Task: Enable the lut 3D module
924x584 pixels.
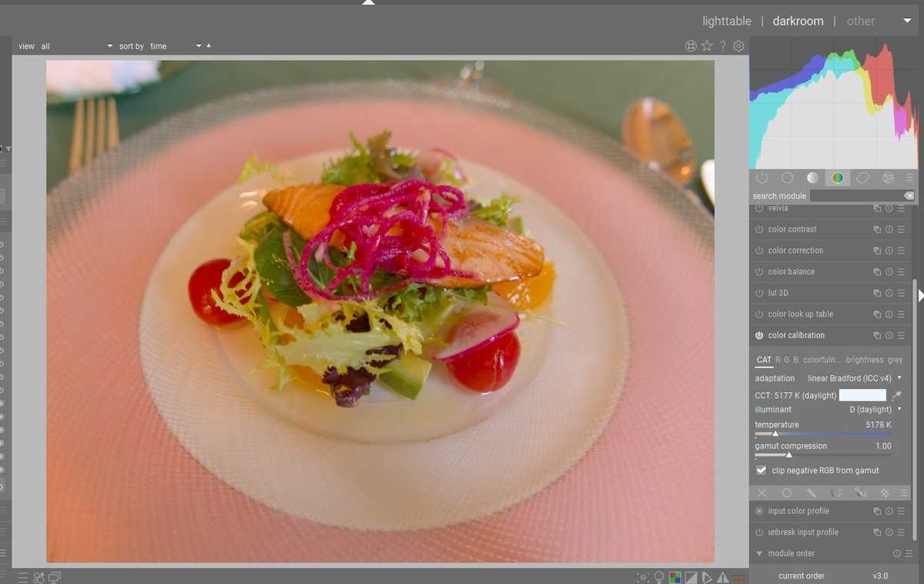Action: (759, 294)
